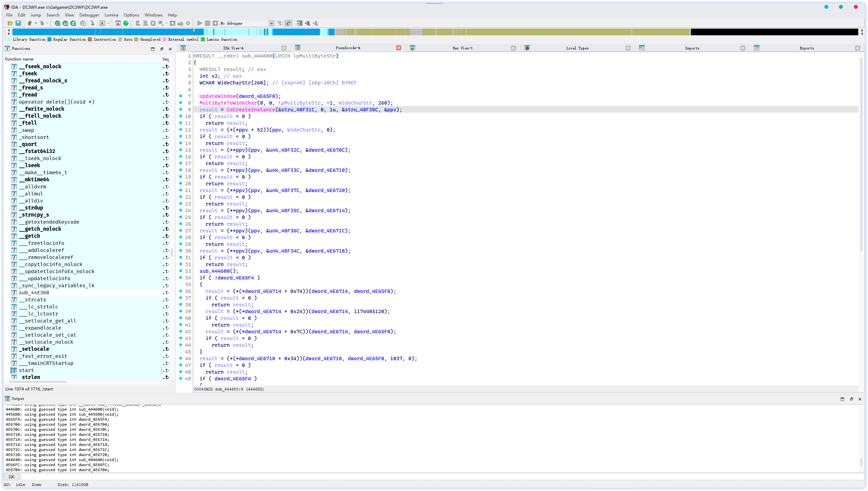
Task: Toggle breakpoint dot on line 9
Action: (181, 109)
